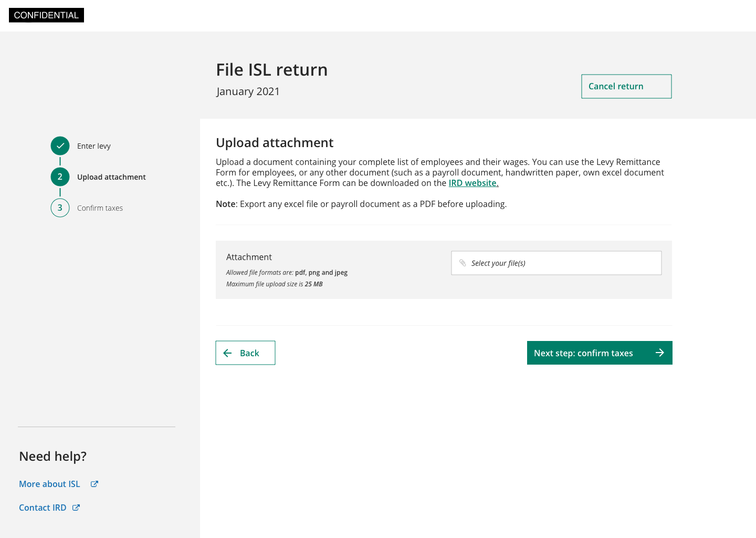Viewport: 756px width, 538px height.
Task: Click the Select your file(s) field
Action: pyautogui.click(x=556, y=263)
